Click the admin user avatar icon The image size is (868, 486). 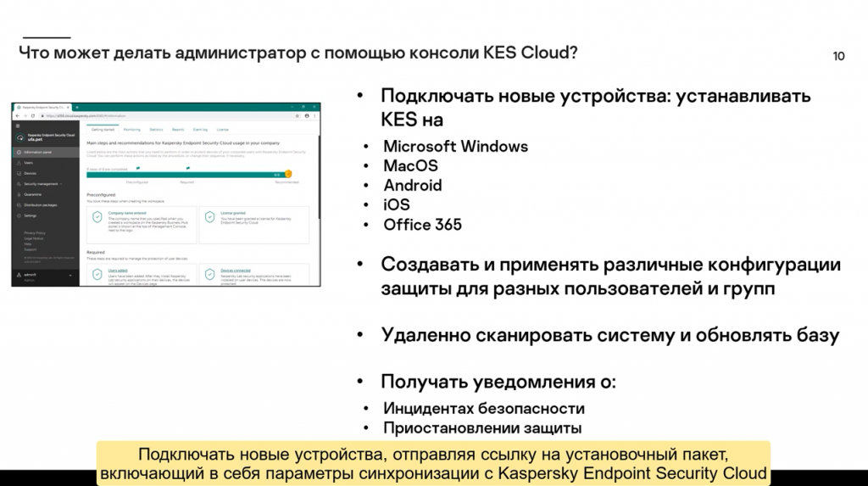pos(19,275)
